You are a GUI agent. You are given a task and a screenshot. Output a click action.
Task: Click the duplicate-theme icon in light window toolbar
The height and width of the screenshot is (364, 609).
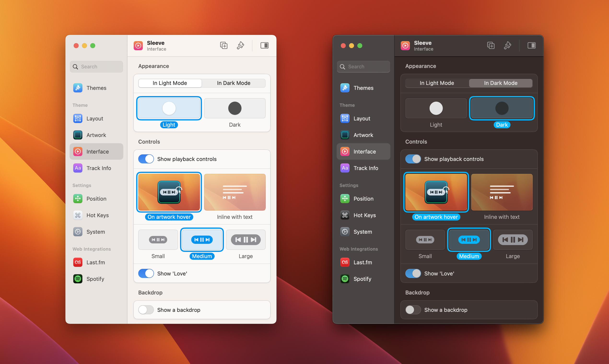[x=223, y=45]
